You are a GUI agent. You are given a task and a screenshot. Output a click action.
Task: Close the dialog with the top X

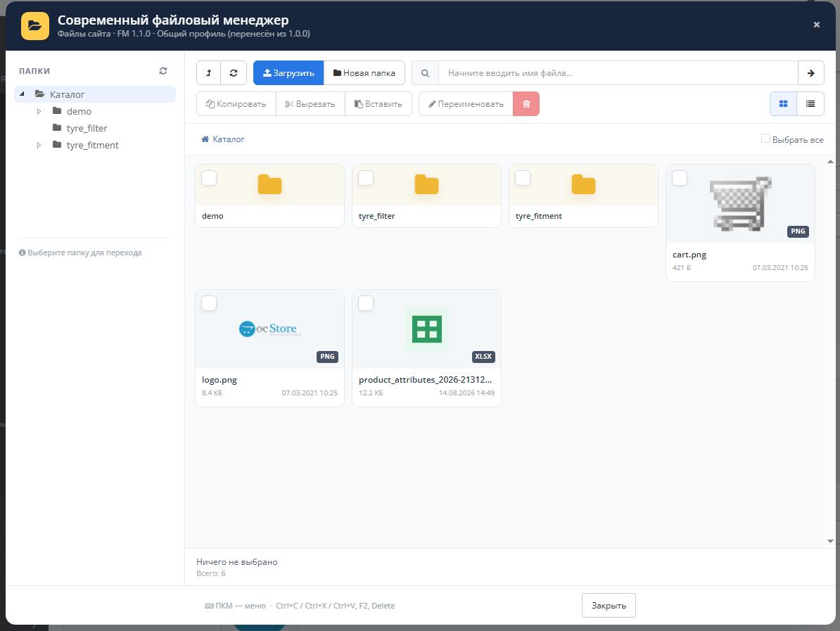pos(816,25)
